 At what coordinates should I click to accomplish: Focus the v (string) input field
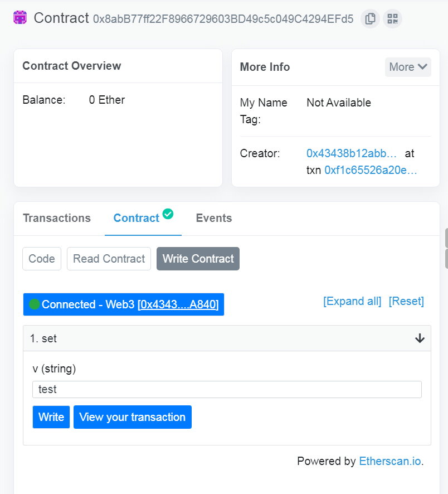tap(227, 389)
